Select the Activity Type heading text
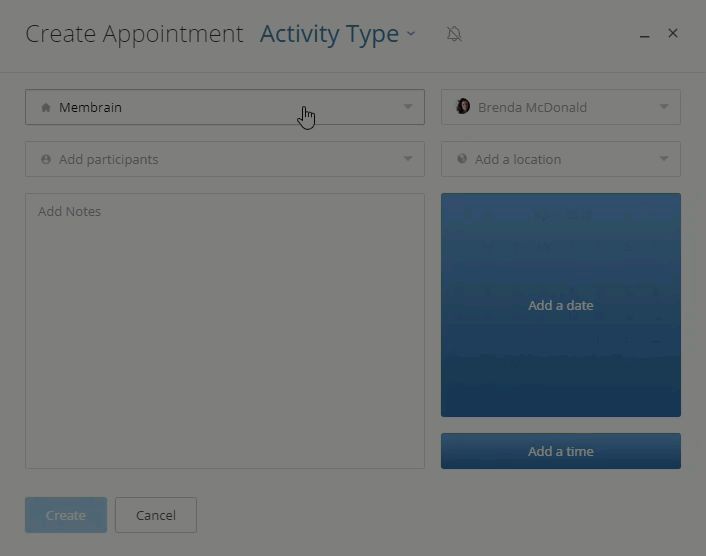This screenshot has width=706, height=556. point(330,34)
